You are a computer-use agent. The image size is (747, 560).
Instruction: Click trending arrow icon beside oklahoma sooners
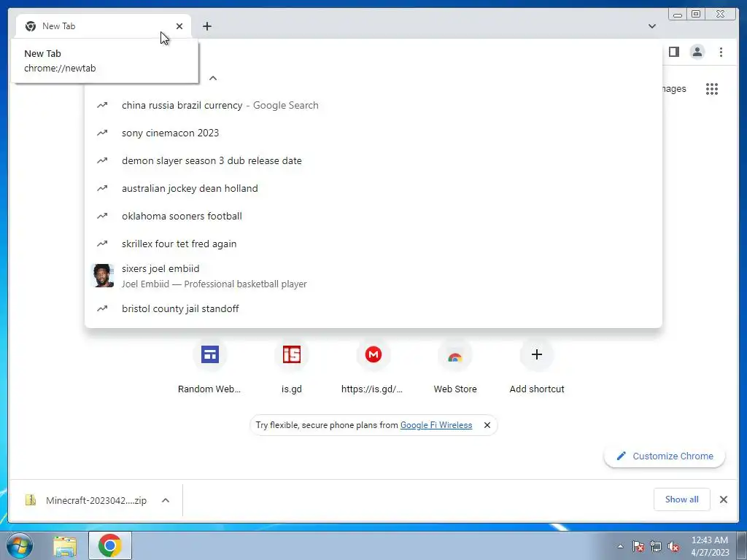pyautogui.click(x=102, y=216)
